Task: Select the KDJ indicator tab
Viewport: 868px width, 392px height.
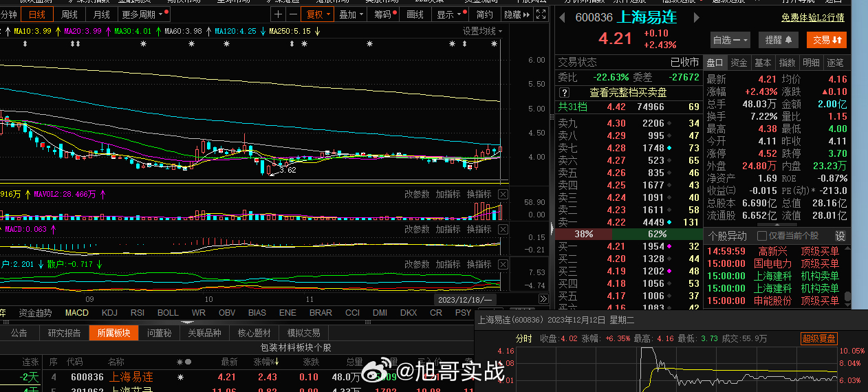Action: [x=109, y=313]
